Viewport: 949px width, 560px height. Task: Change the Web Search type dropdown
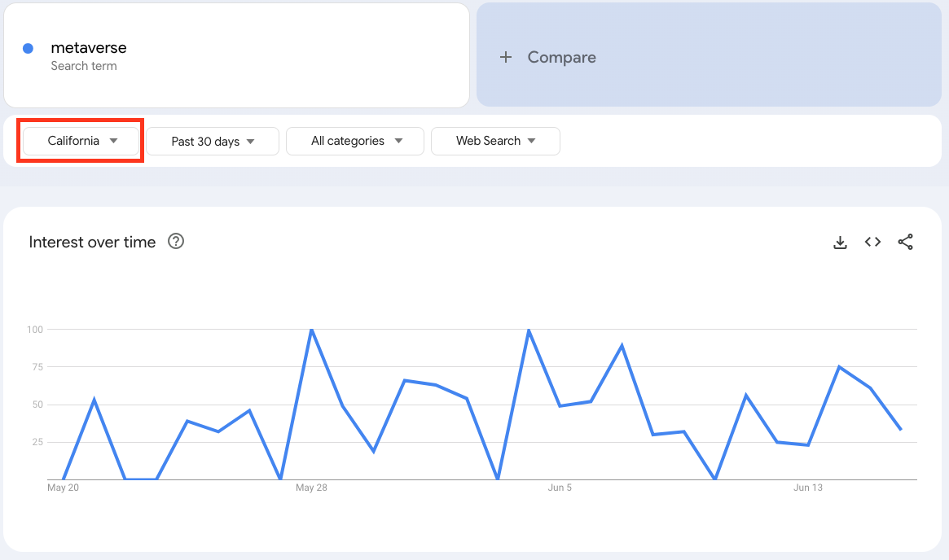[x=496, y=141]
